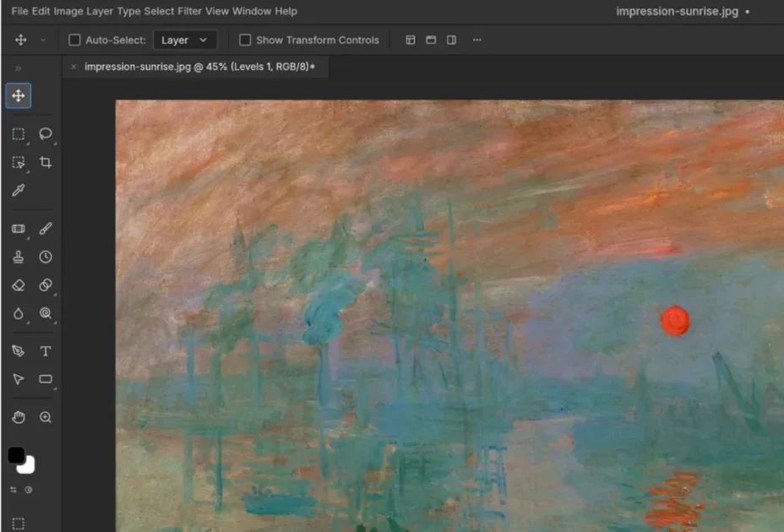Open the Help menu

click(x=286, y=11)
